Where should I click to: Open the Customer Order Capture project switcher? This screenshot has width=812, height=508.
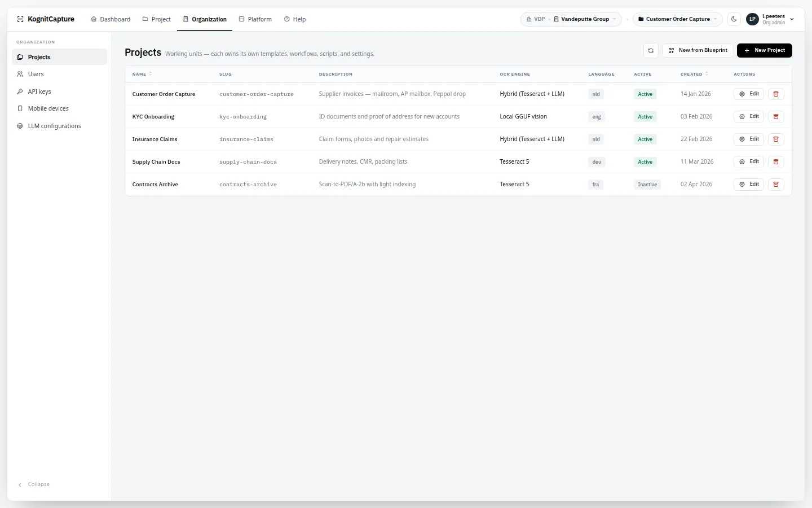point(677,19)
